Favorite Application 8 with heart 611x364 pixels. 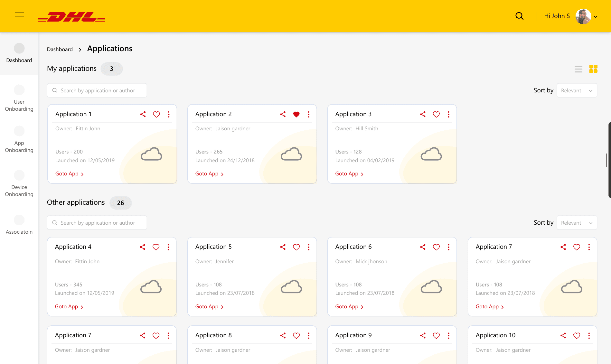(x=296, y=336)
